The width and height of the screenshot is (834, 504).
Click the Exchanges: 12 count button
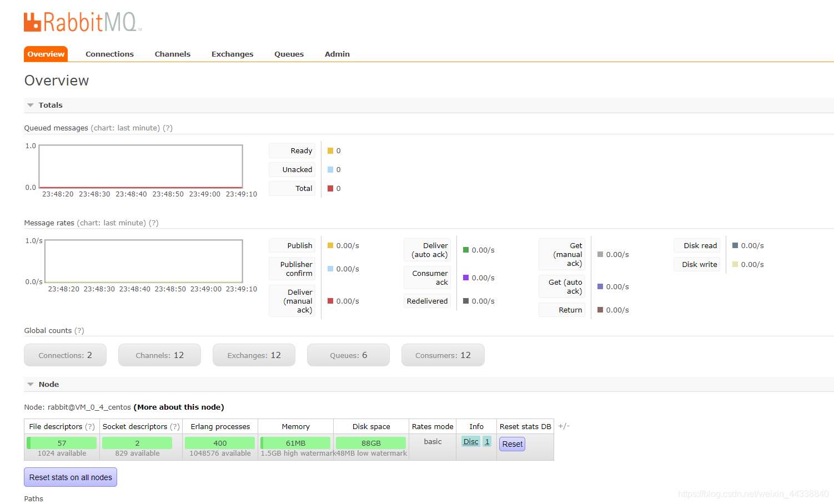254,355
